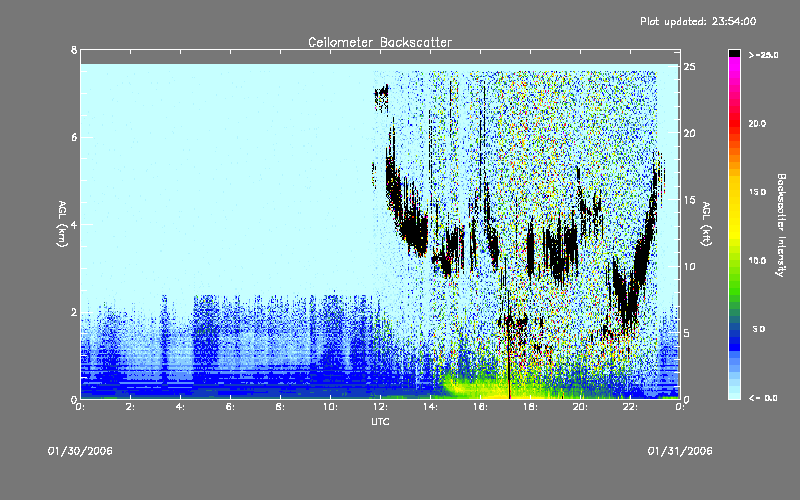The height and width of the screenshot is (500, 800).
Task: Click the "25" tick on the kft axis
Action: click(689, 67)
